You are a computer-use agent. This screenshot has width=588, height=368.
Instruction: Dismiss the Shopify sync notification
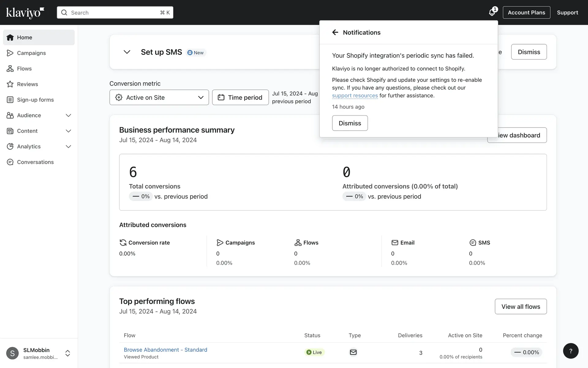350,123
